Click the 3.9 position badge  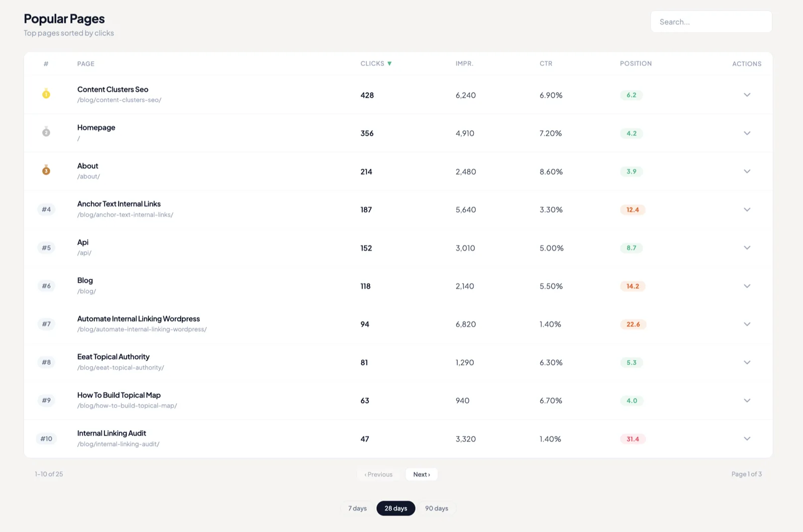tap(631, 171)
